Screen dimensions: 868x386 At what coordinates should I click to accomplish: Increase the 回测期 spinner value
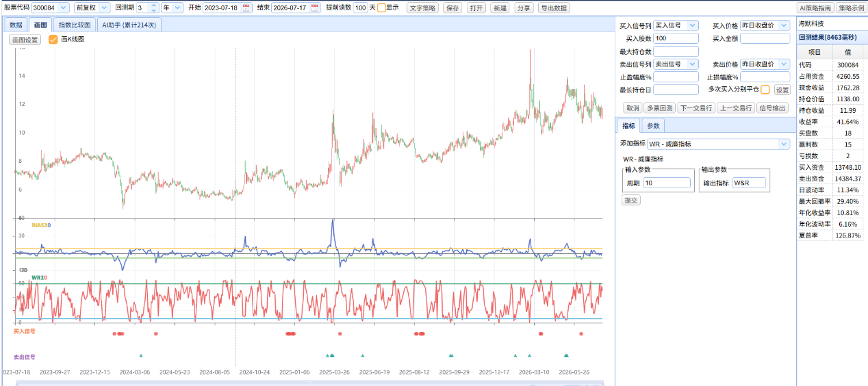click(153, 5)
